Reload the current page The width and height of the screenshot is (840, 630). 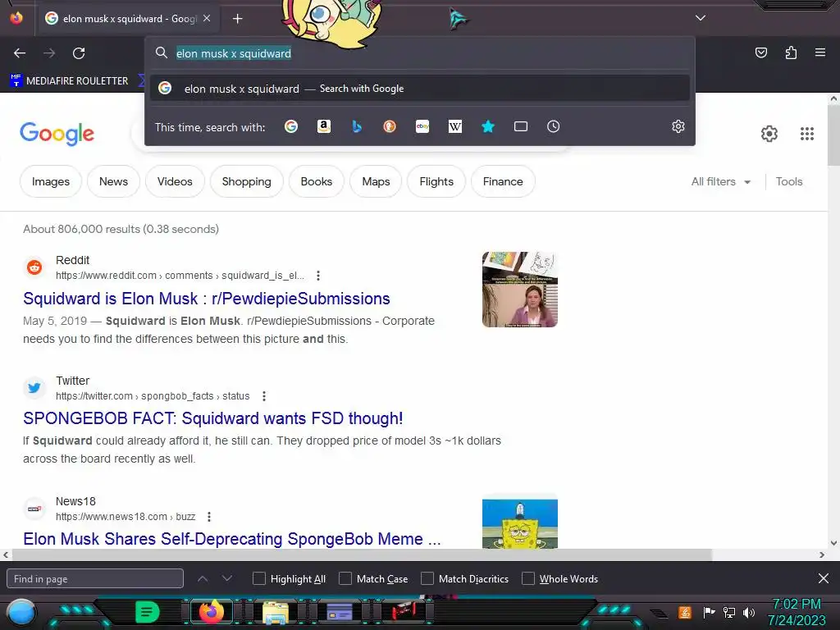pos(79,53)
